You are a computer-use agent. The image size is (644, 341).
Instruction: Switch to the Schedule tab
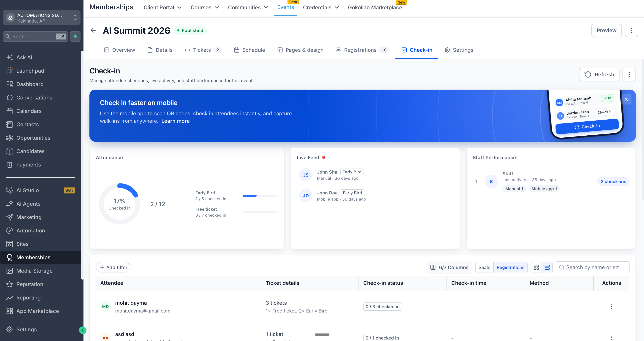coord(250,50)
